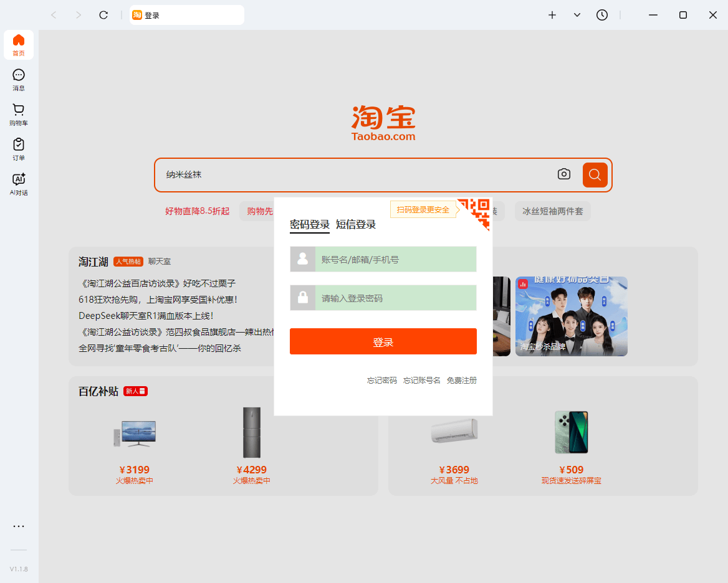The height and width of the screenshot is (583, 728).
Task: Expand the chevron next to the new tab button
Action: [577, 15]
